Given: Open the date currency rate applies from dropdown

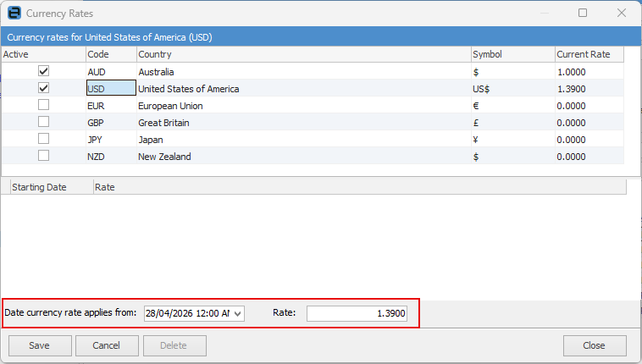Looking at the screenshot, I should point(237,314).
